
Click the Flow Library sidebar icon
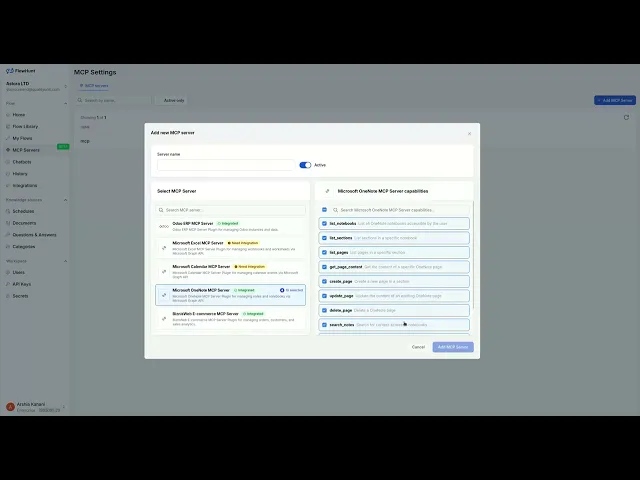pyautogui.click(x=8, y=127)
